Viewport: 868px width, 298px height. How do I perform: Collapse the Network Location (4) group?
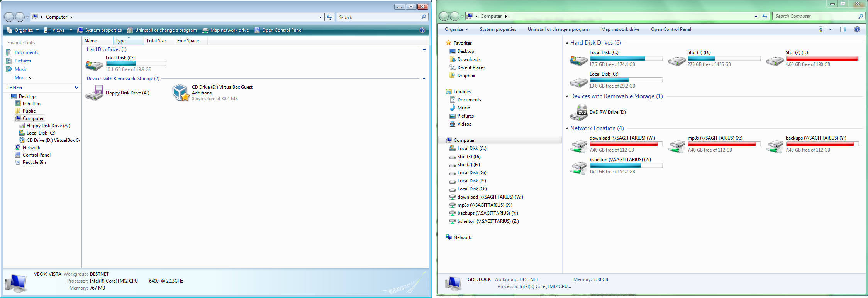coord(567,128)
